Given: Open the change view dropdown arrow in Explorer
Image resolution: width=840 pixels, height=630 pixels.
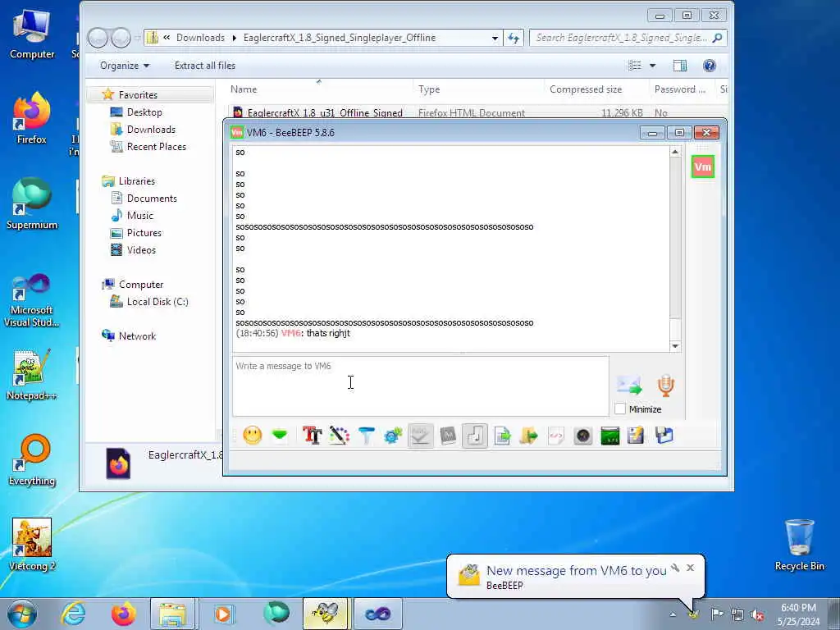Looking at the screenshot, I should (x=652, y=66).
